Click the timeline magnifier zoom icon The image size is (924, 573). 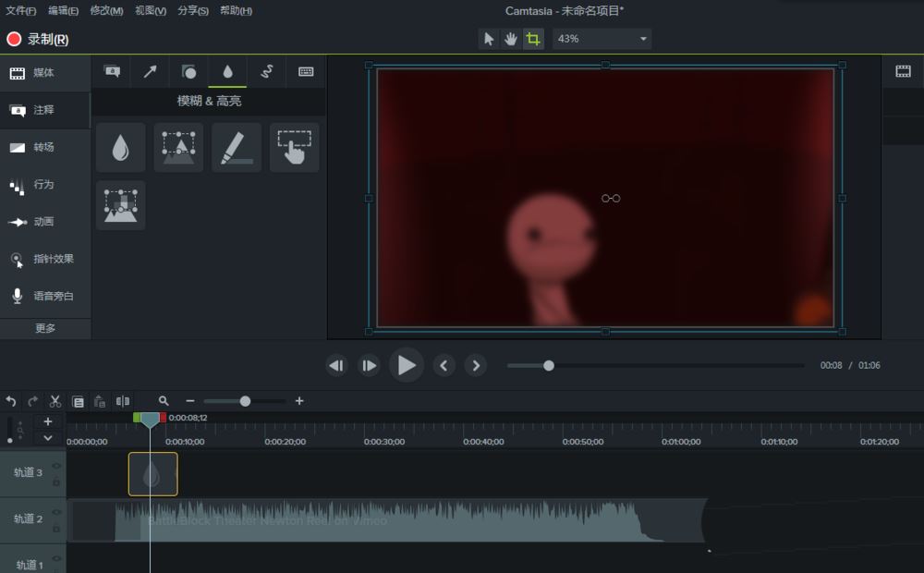point(164,401)
